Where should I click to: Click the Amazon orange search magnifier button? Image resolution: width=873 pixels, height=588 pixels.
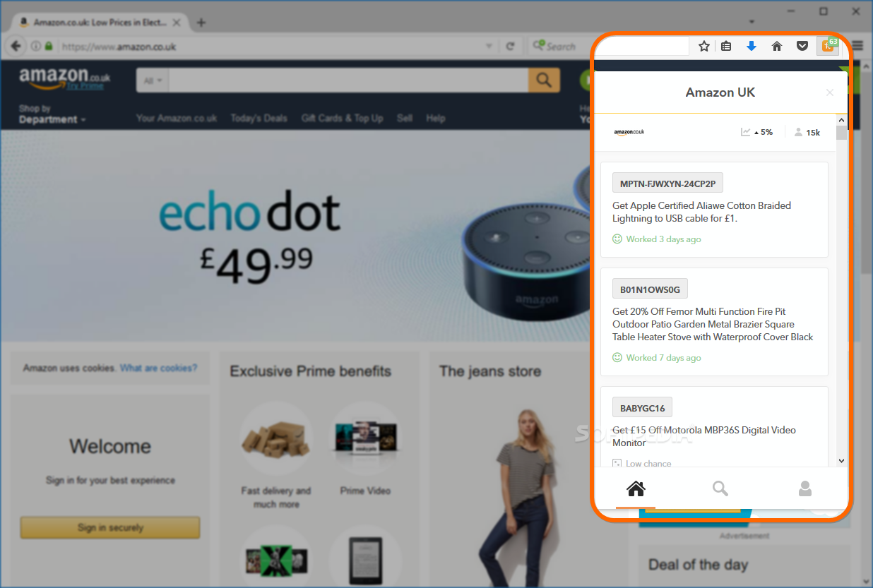point(544,80)
